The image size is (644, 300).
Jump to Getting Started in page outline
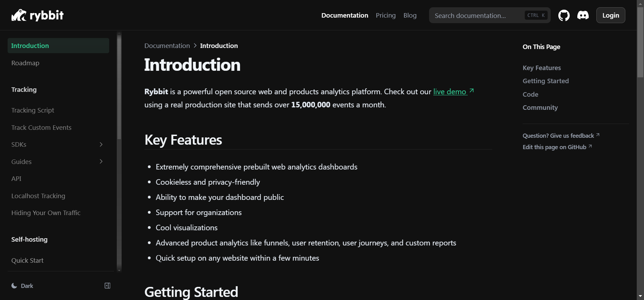(x=546, y=81)
